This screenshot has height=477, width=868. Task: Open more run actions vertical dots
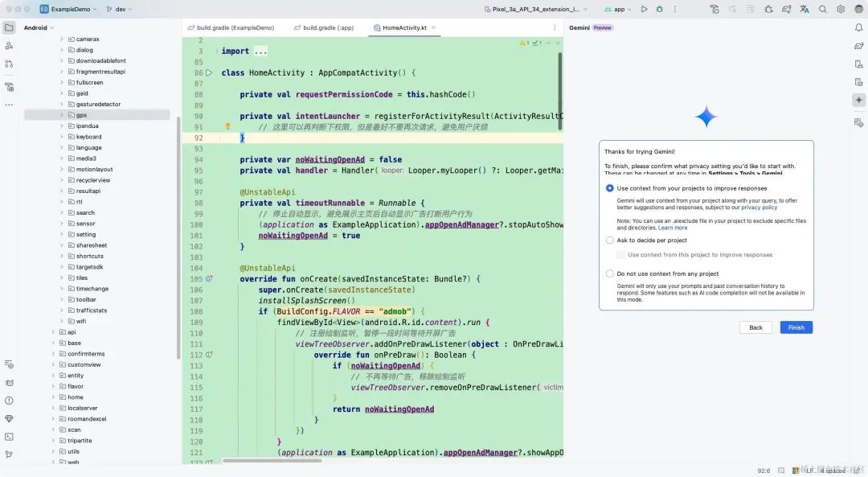tap(674, 9)
